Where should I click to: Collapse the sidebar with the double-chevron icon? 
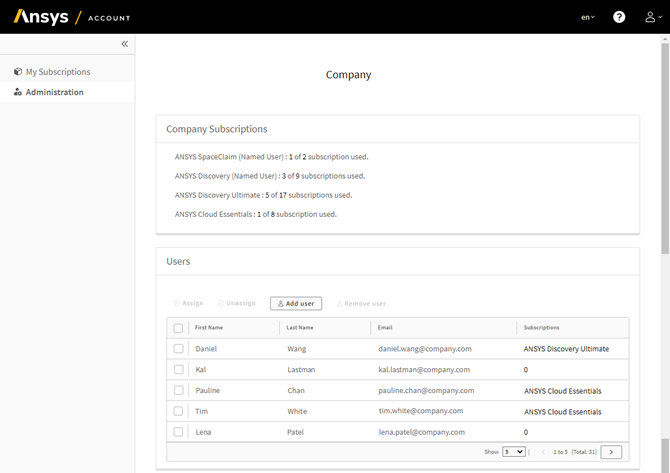tap(125, 44)
